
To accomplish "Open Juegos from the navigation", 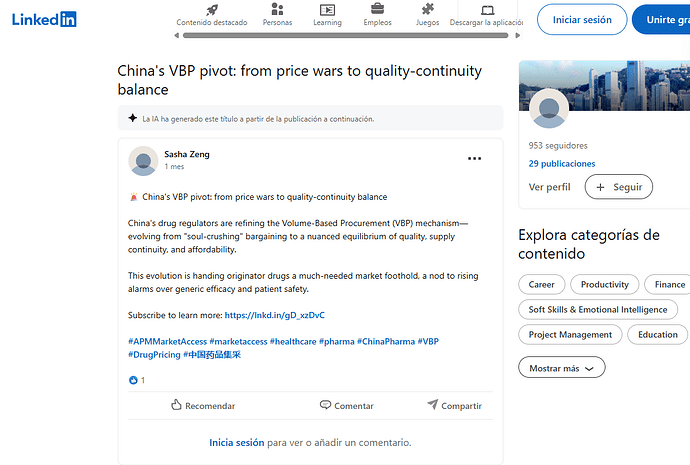I will [427, 15].
